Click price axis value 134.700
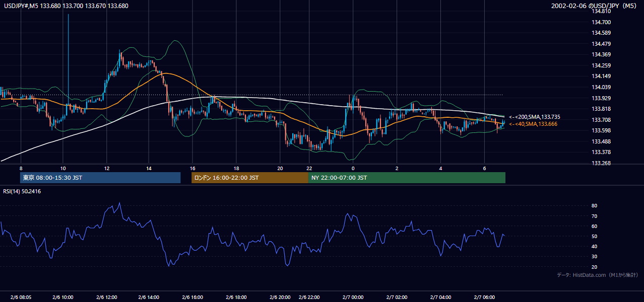The width and height of the screenshot is (644, 302). point(601,22)
